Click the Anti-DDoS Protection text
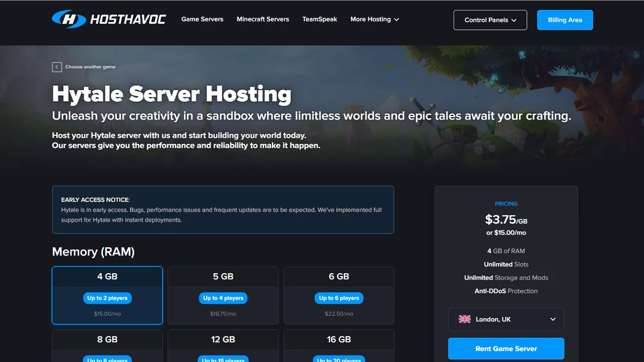 tap(506, 291)
